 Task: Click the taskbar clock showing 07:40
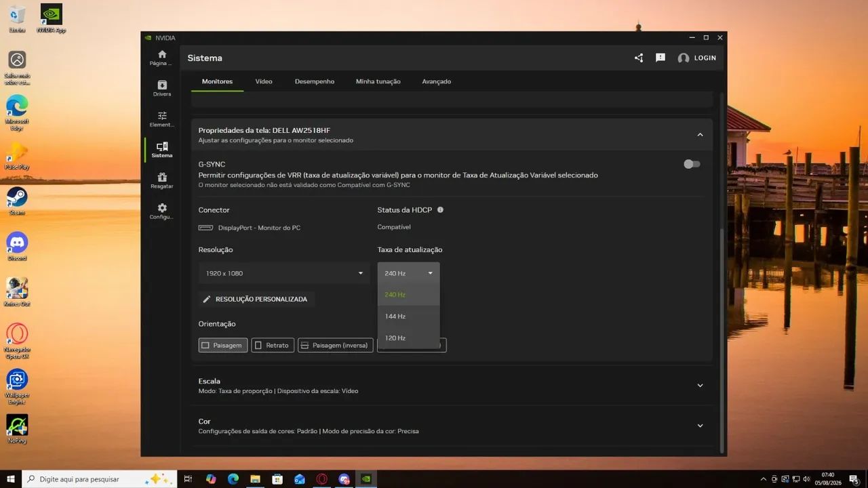[x=828, y=479]
